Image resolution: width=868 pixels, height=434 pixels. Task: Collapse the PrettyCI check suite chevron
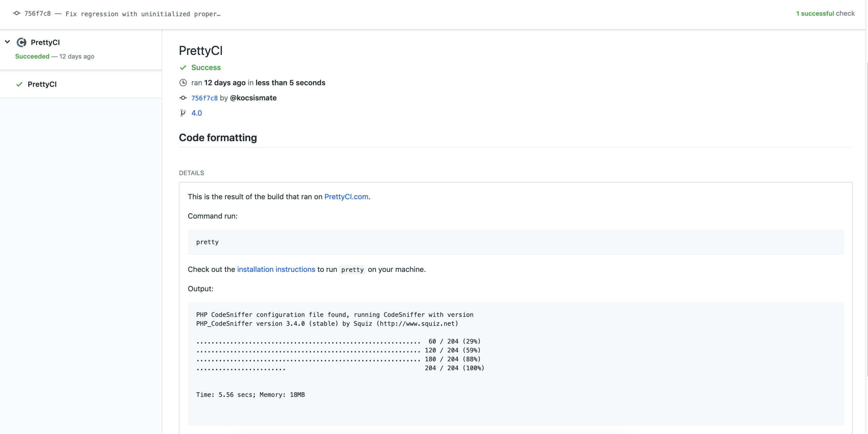tap(7, 42)
